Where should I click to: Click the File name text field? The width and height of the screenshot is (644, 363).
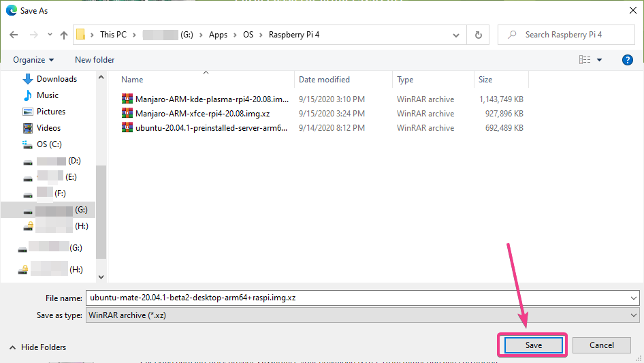point(357,298)
